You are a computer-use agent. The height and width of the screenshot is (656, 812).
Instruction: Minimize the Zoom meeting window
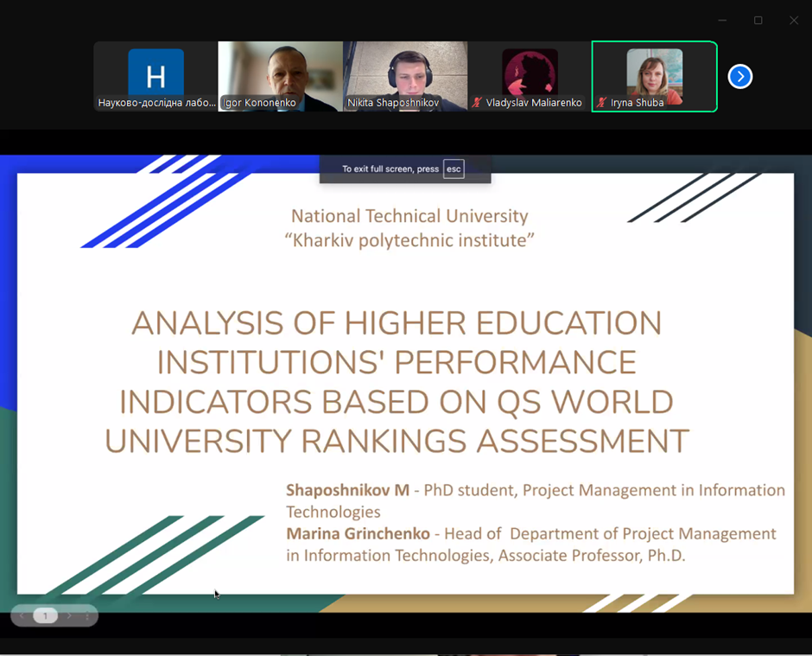[722, 20]
